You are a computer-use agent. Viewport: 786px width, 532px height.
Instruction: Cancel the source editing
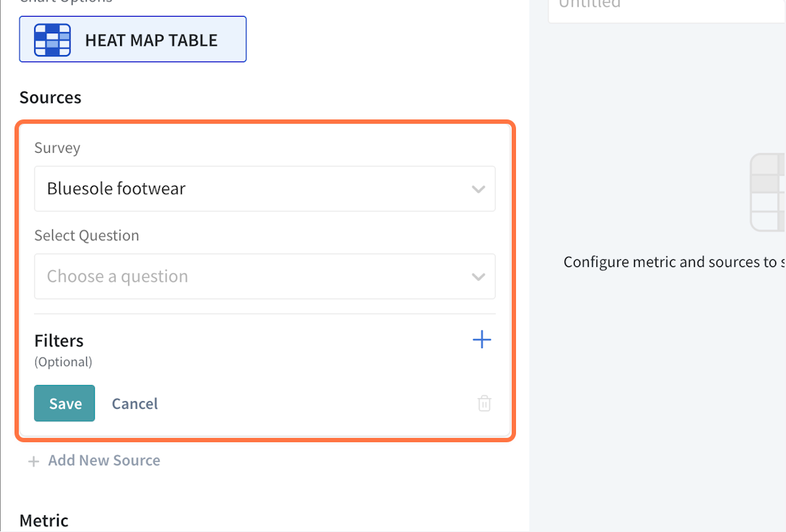135,404
